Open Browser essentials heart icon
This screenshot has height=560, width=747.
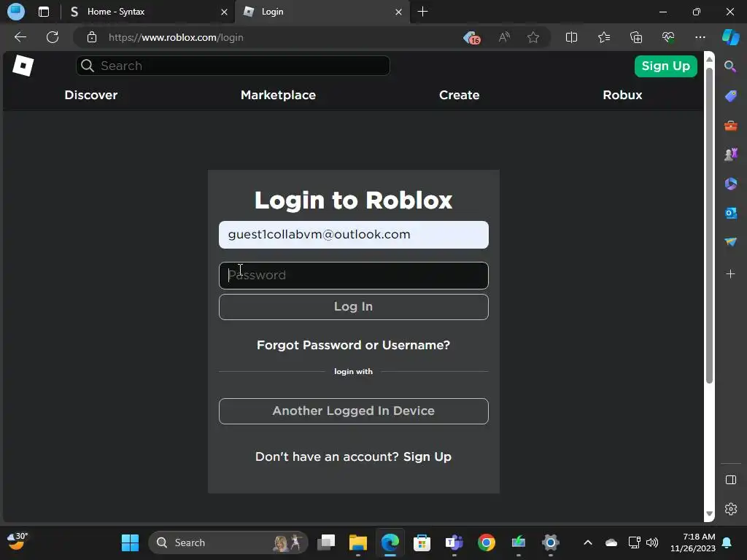coord(668,37)
